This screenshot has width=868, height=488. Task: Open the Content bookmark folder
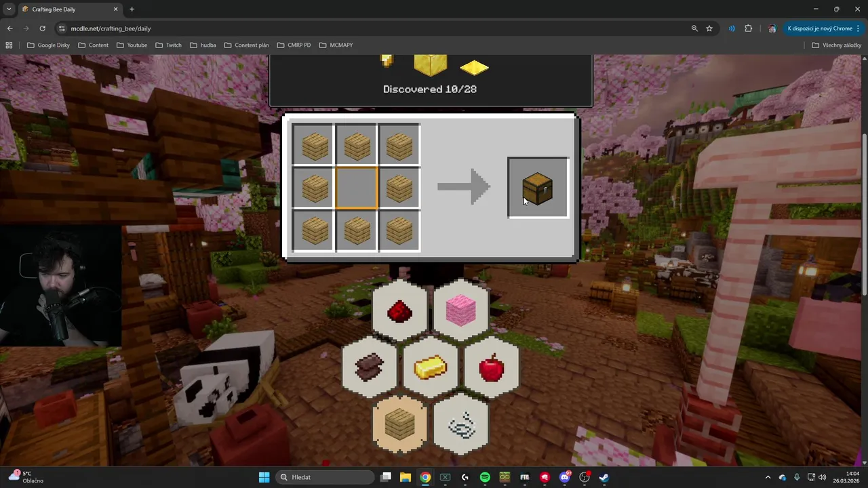93,45
